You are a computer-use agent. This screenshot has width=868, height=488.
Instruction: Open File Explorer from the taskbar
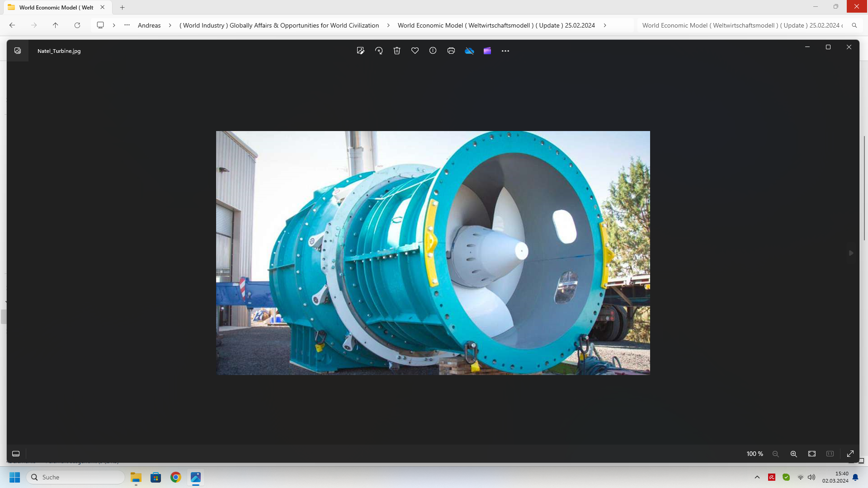click(x=136, y=477)
